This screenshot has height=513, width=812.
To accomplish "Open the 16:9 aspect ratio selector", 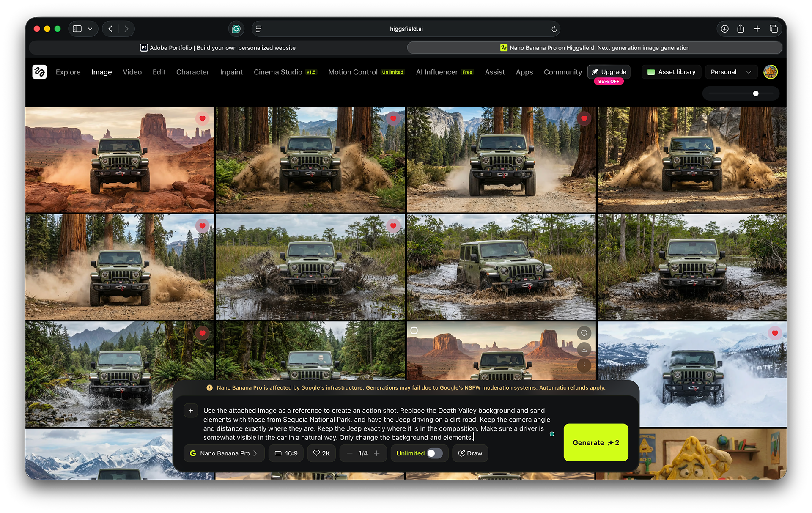I will 286,453.
